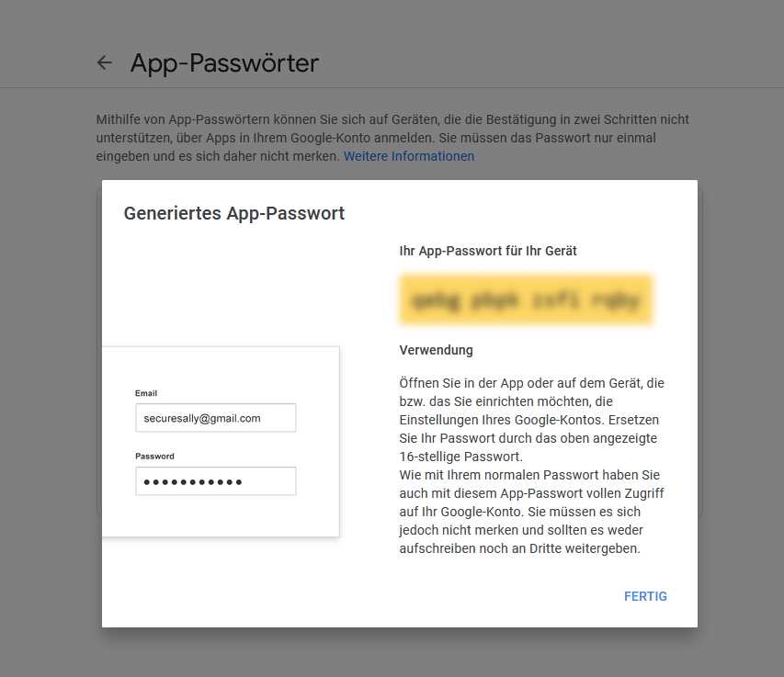Image resolution: width=784 pixels, height=677 pixels.
Task: Click the App-Passwörter page heading
Action: (x=224, y=62)
